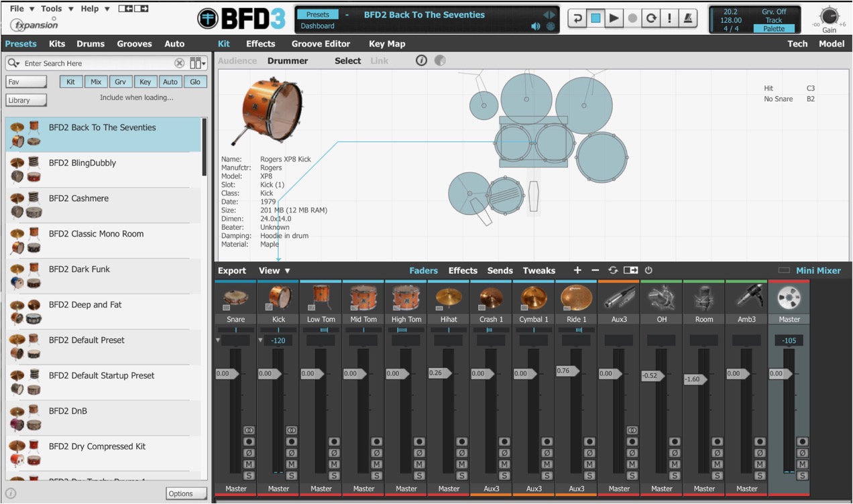
Task: Arm record on the OH channel
Action: (x=675, y=442)
